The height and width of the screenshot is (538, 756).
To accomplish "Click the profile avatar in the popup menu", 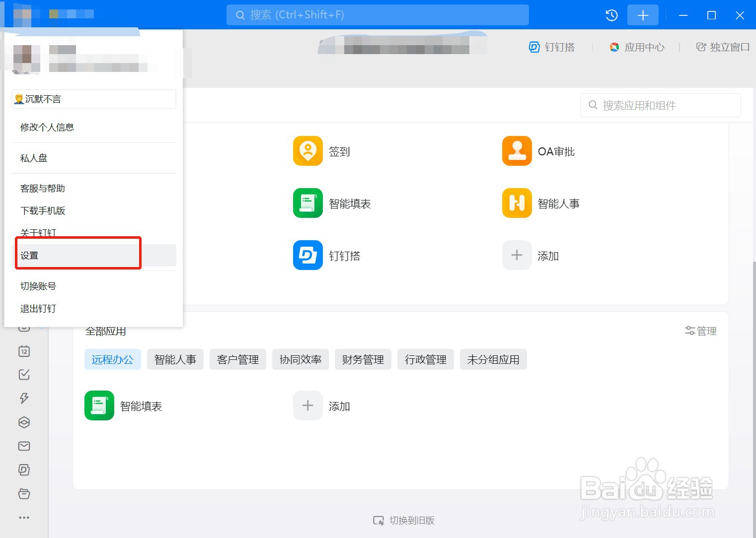I will coord(26,59).
